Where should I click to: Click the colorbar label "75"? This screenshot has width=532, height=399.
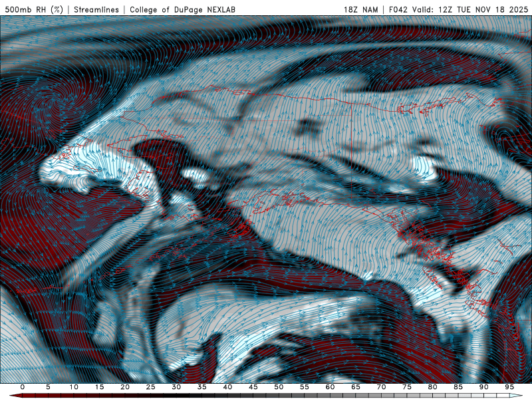[407, 387]
